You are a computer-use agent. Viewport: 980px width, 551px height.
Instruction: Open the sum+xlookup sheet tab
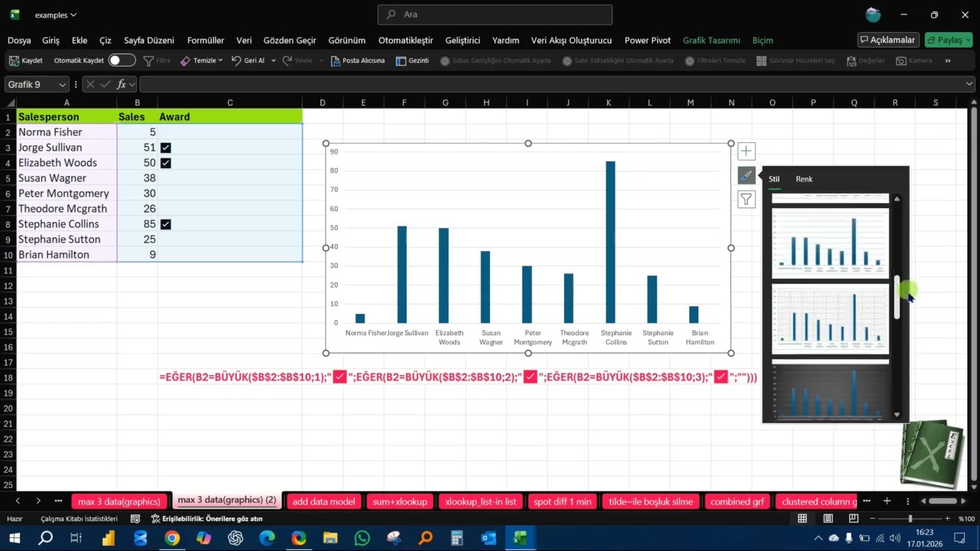[x=400, y=501]
